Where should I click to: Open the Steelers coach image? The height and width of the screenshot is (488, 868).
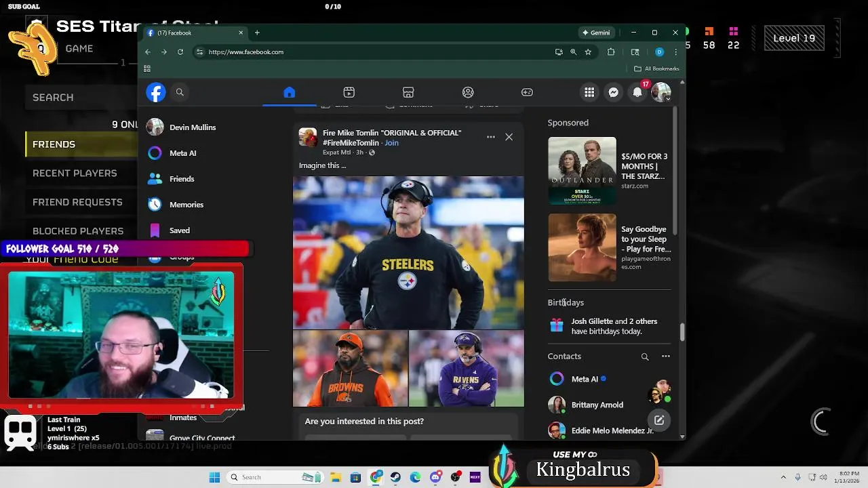click(408, 252)
